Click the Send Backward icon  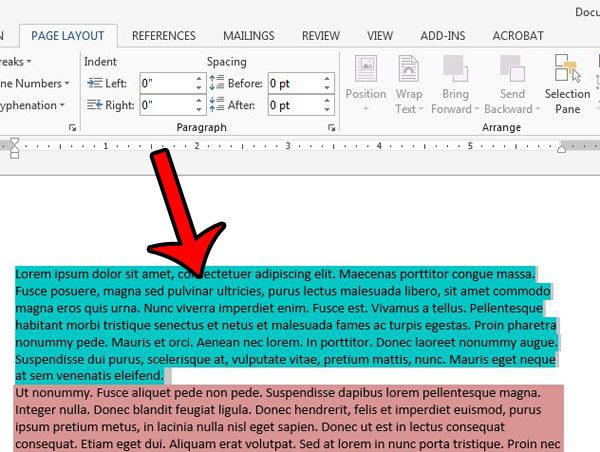(512, 69)
